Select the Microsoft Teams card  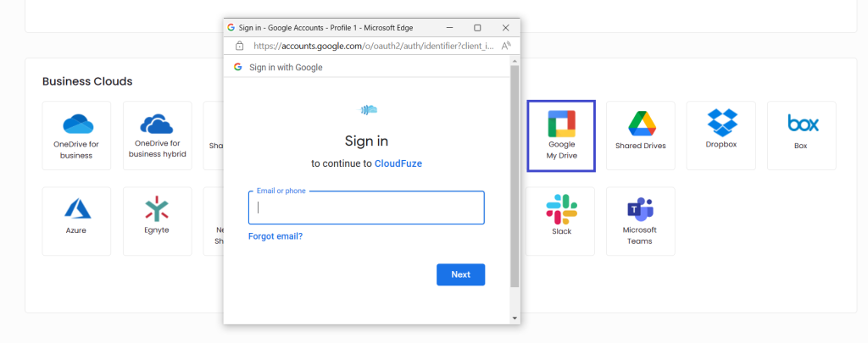[641, 221]
